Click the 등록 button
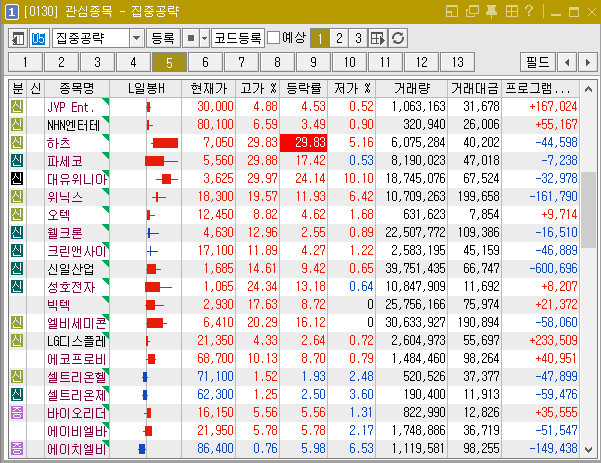The image size is (601, 463). click(x=163, y=38)
